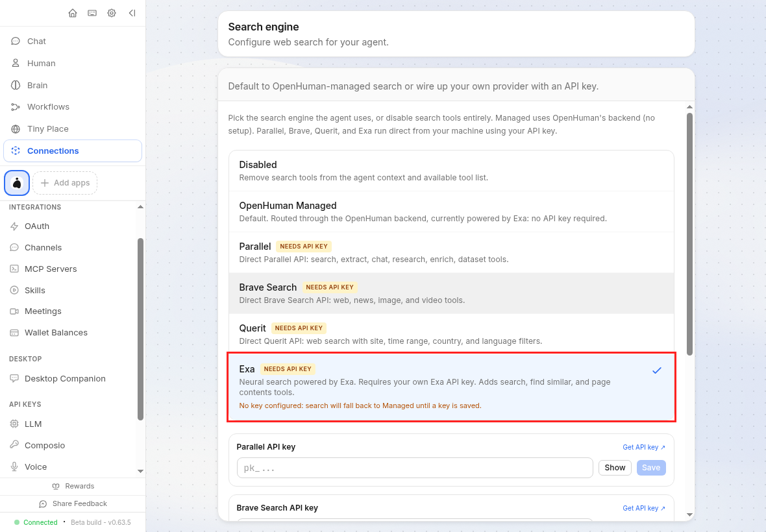766x532 pixels.
Task: Click the sidebar list scroll-down arrow
Action: tap(141, 472)
